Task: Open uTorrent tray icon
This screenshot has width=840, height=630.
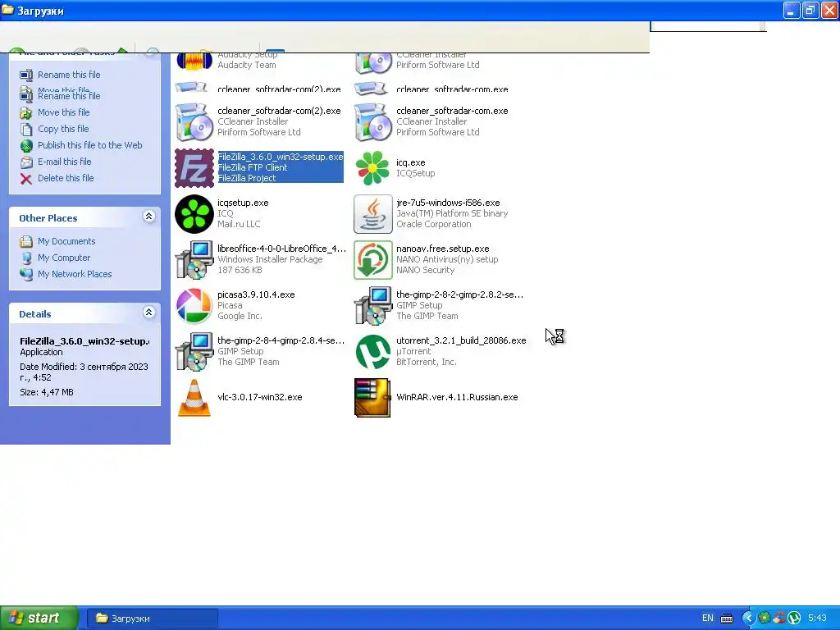Action: 794,618
